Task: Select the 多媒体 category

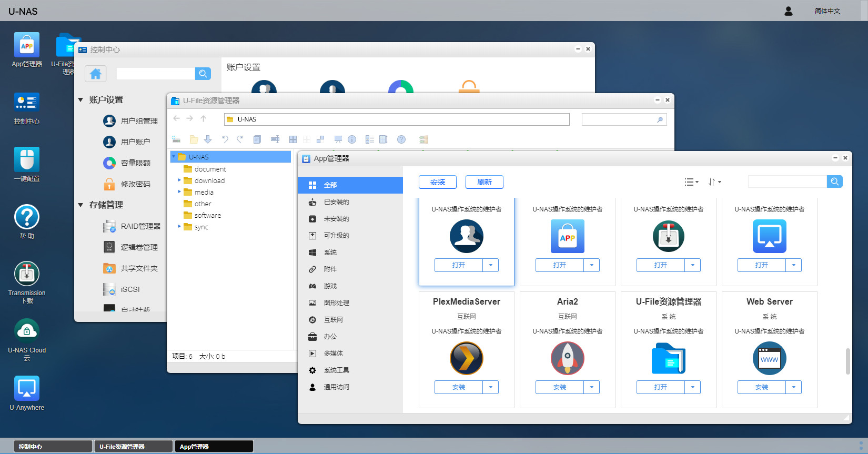Action: (x=350, y=354)
